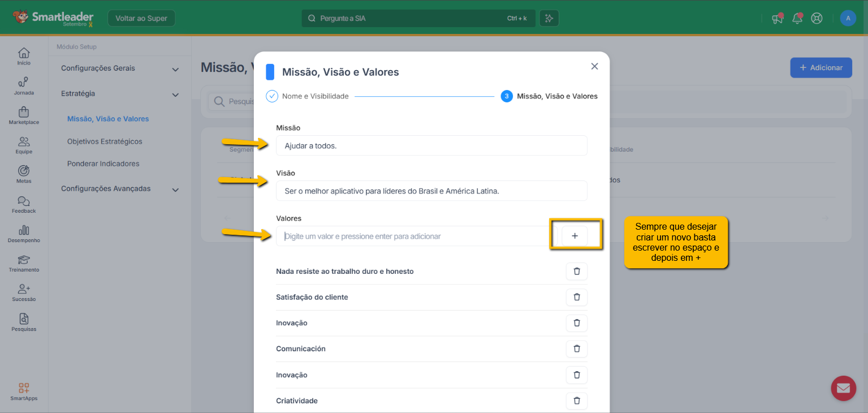
Task: Open the announcements megaphone icon
Action: pos(778,18)
